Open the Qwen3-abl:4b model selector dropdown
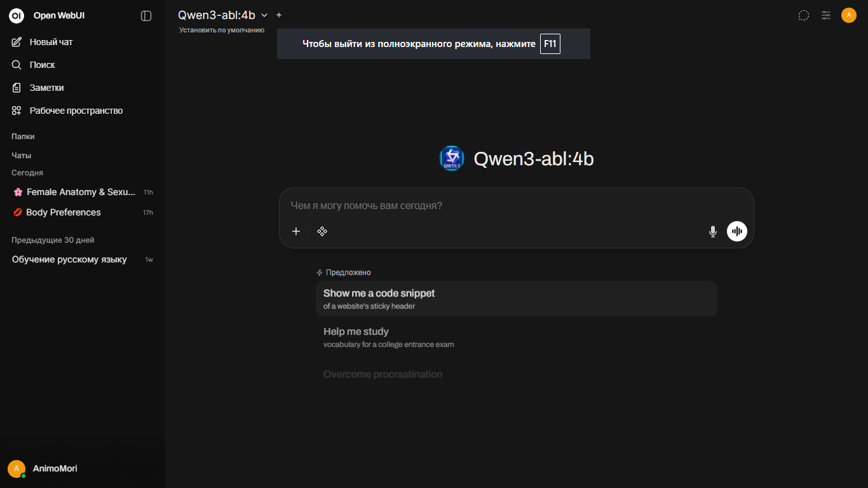868x488 pixels. click(x=222, y=15)
